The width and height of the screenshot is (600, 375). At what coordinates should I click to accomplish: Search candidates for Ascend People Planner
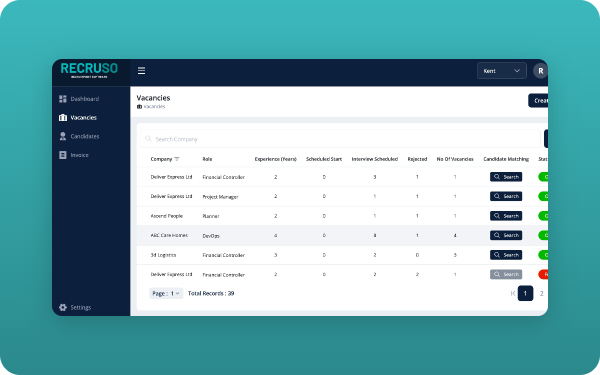point(506,216)
